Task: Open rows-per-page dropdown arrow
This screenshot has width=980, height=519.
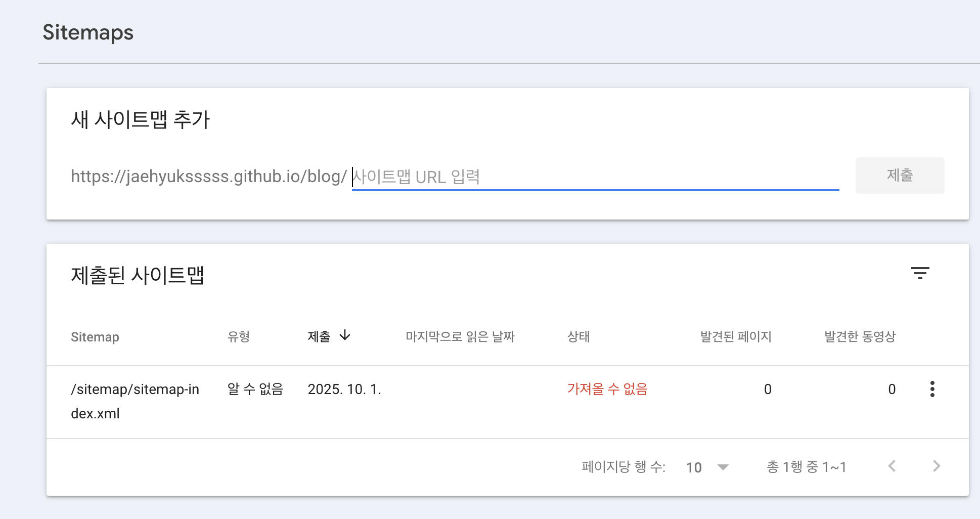Action: tap(723, 467)
